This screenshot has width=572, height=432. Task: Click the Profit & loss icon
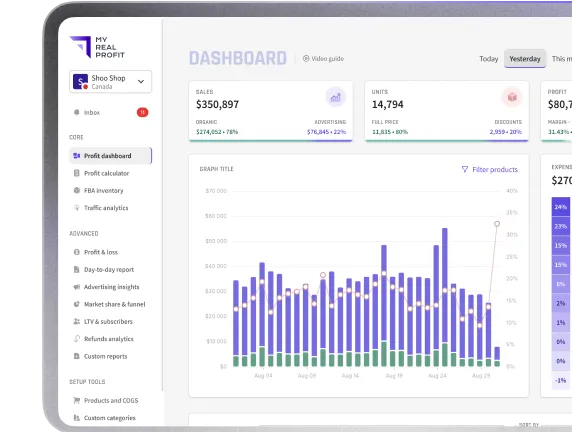77,252
